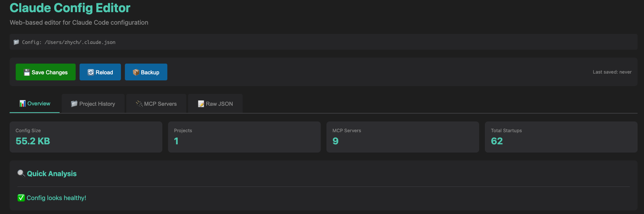Click the 'Config looks healthy!' message

tap(56, 198)
